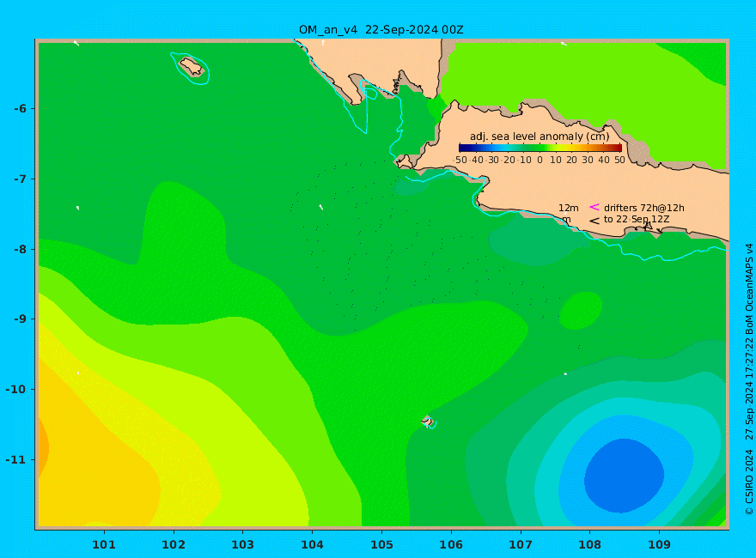Click longitude label 105 on x-axis
Screen dimensions: 756x558
click(x=381, y=545)
